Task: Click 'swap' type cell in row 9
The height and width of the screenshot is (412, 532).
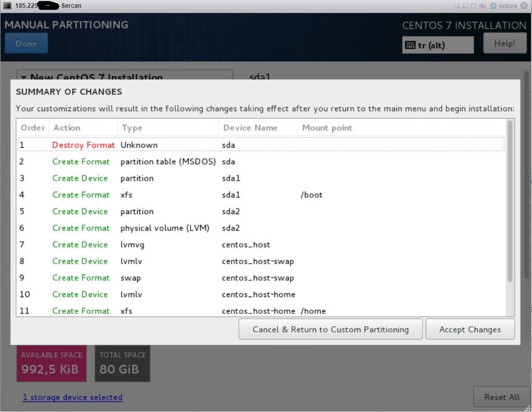Action: tap(130, 278)
